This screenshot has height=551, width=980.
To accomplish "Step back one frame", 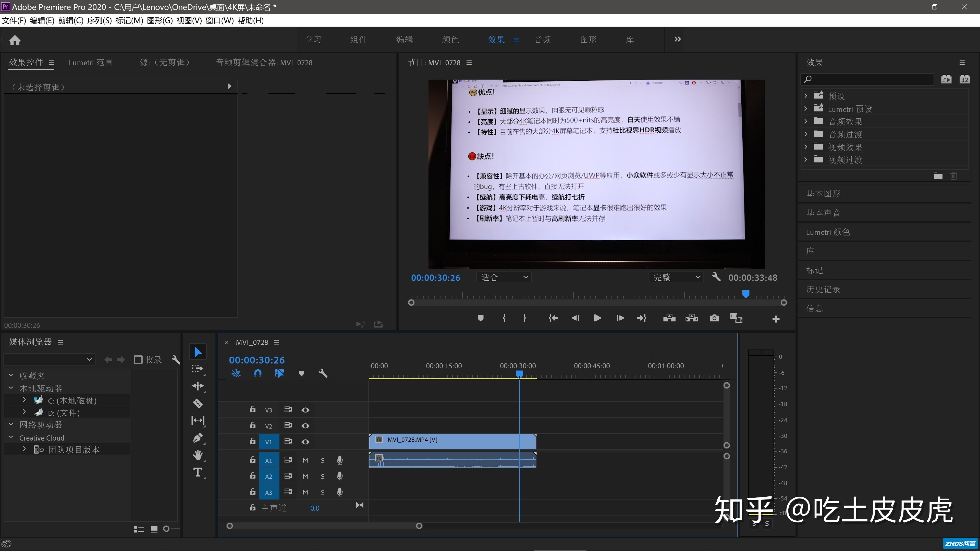I will (x=575, y=318).
